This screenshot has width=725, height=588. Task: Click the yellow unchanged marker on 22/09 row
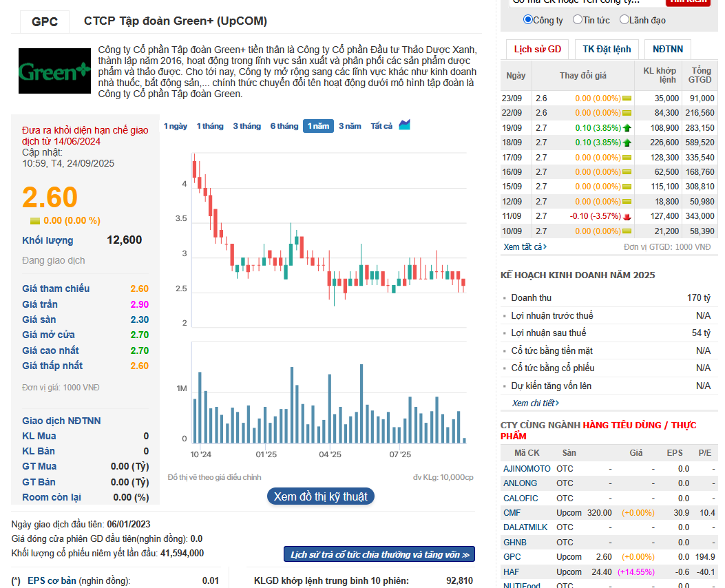627,113
